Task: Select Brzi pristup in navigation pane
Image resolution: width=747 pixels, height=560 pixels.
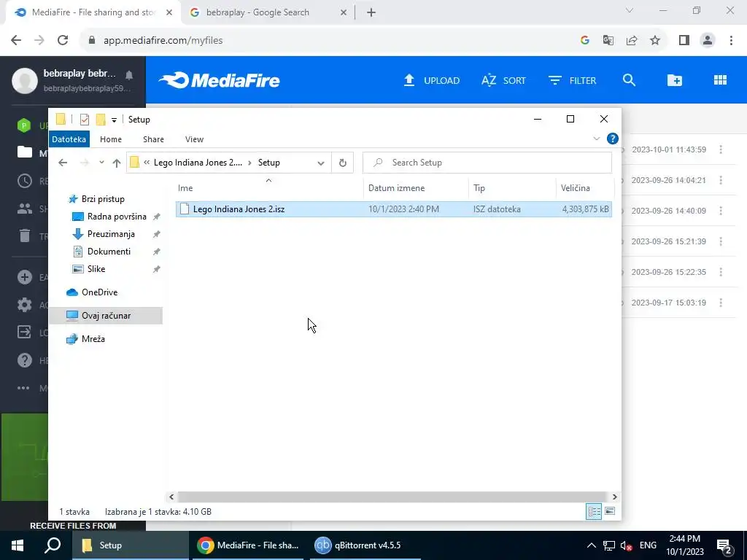Action: [x=103, y=199]
